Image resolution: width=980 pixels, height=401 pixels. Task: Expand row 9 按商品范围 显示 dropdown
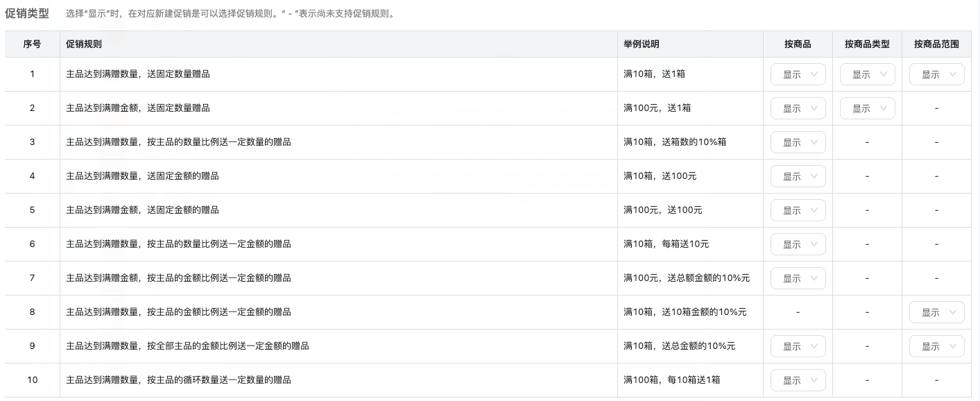[x=936, y=346]
